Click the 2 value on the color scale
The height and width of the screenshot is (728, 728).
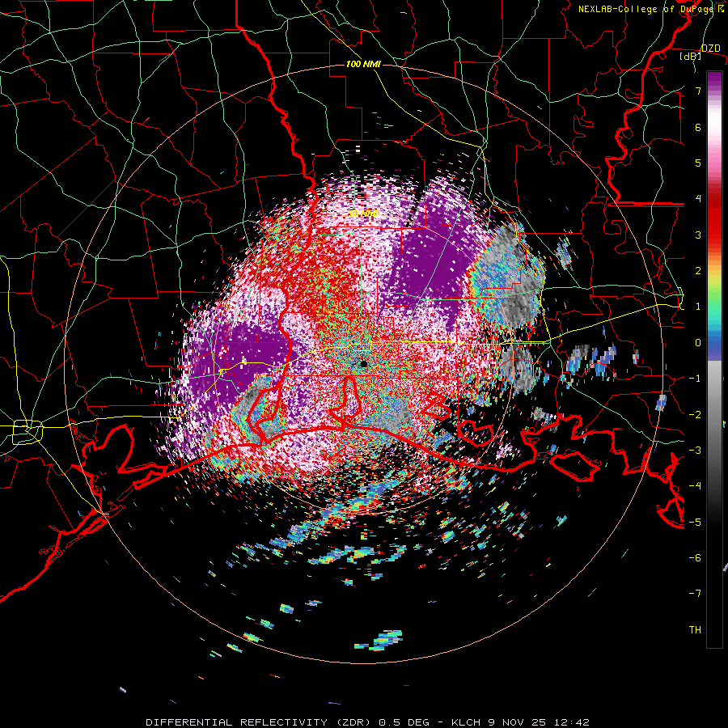(698, 271)
